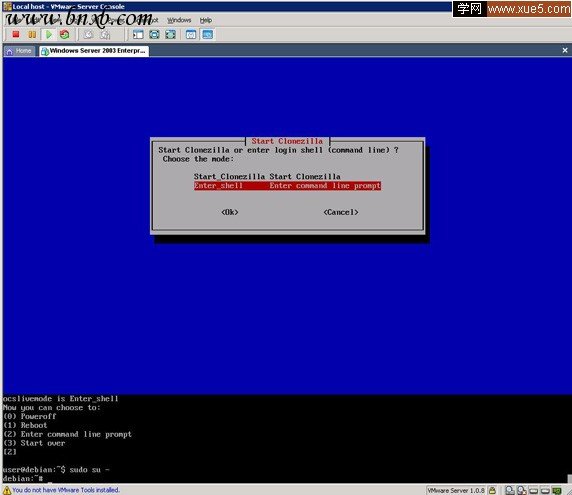Click the 'Start Clonezilla' dialog title
The height and width of the screenshot is (495, 572).
pos(287,141)
